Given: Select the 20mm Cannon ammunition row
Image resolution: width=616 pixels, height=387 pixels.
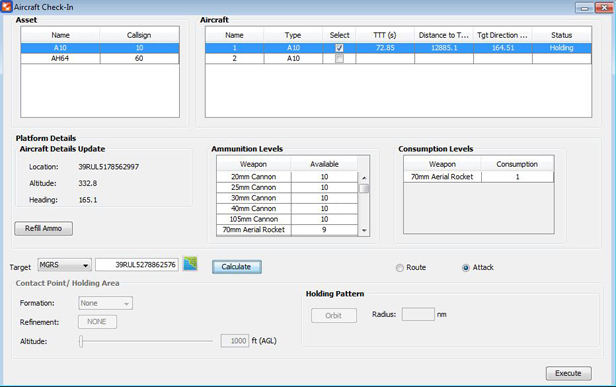Looking at the screenshot, I should [x=287, y=177].
